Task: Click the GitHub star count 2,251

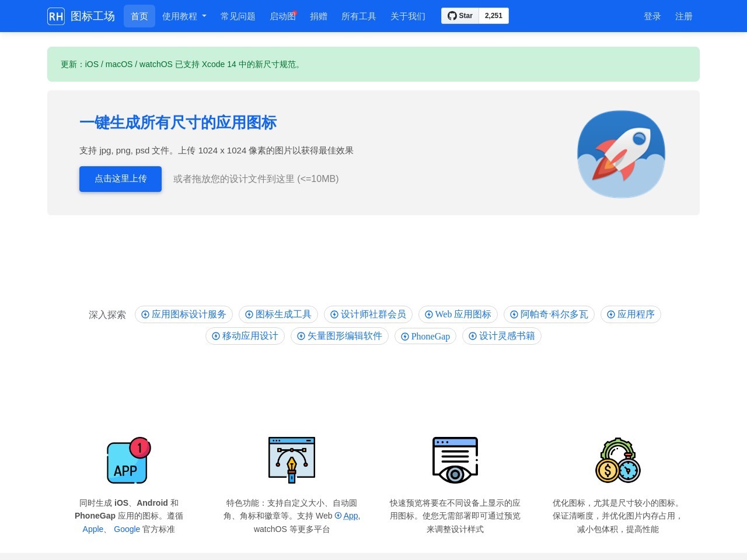Action: 493,16
